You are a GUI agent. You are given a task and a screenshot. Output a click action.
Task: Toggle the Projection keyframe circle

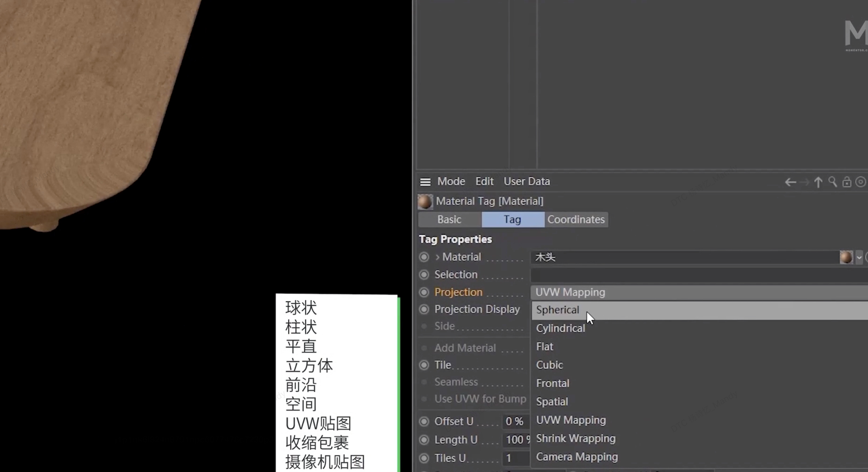click(x=424, y=292)
